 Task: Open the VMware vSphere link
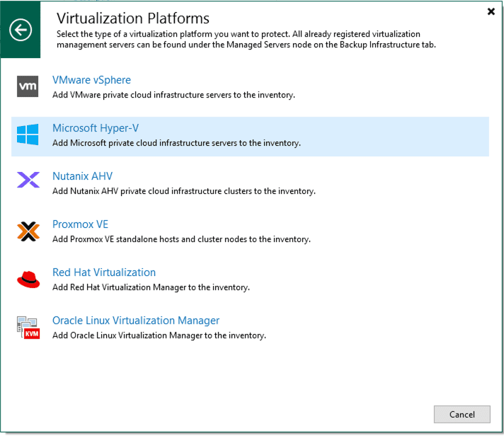[x=91, y=80]
